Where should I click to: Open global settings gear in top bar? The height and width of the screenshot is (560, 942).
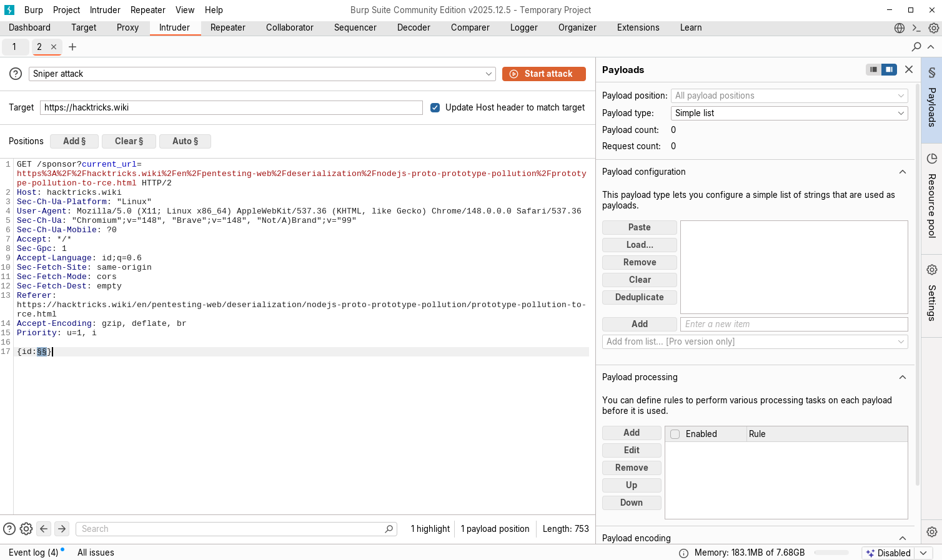(x=934, y=28)
